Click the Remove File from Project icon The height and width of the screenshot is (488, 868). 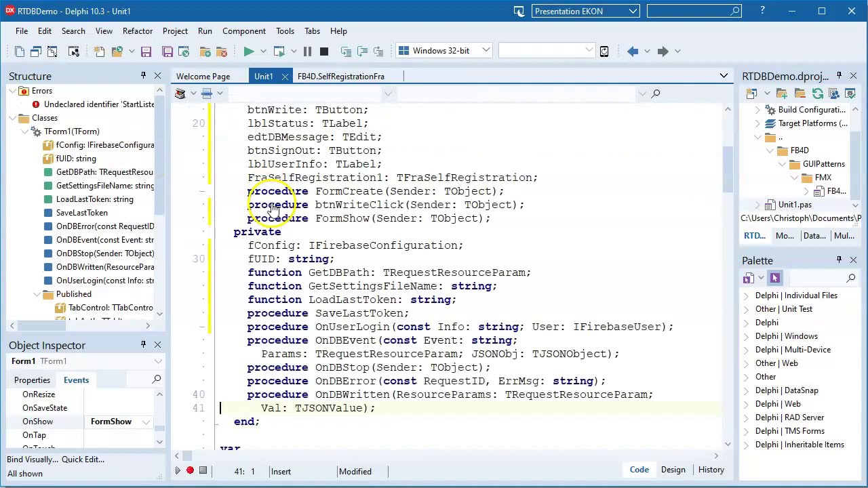click(x=221, y=51)
